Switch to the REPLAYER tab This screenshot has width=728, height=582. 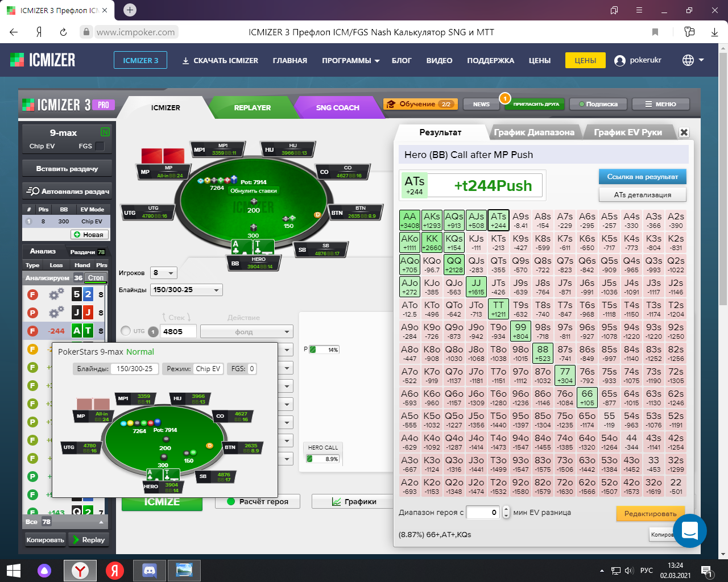252,107
